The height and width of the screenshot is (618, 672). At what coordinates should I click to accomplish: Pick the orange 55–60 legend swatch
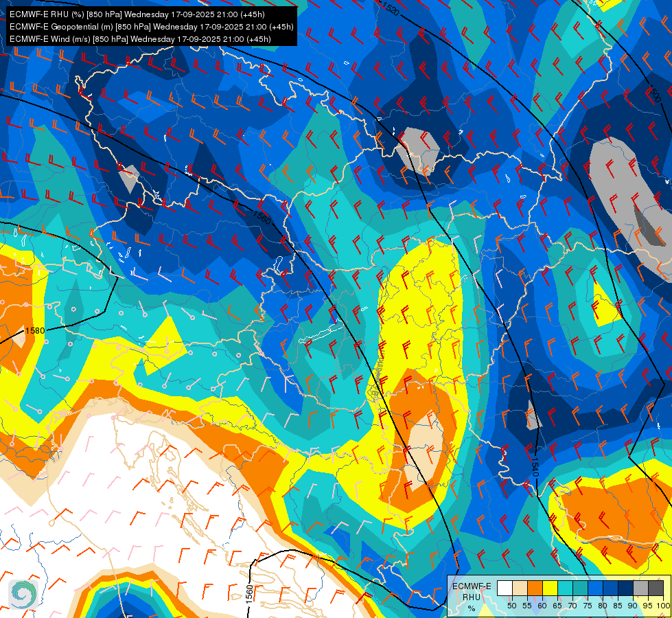(x=535, y=588)
